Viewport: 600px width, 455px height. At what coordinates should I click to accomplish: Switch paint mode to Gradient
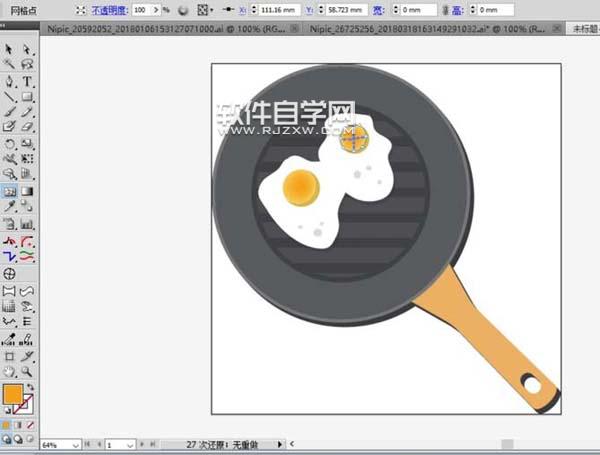18,425
